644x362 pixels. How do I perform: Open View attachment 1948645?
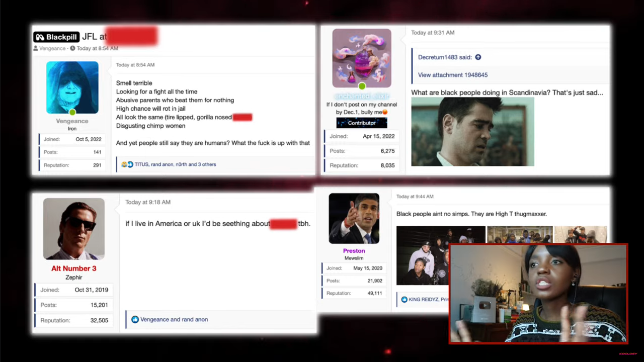pos(453,75)
